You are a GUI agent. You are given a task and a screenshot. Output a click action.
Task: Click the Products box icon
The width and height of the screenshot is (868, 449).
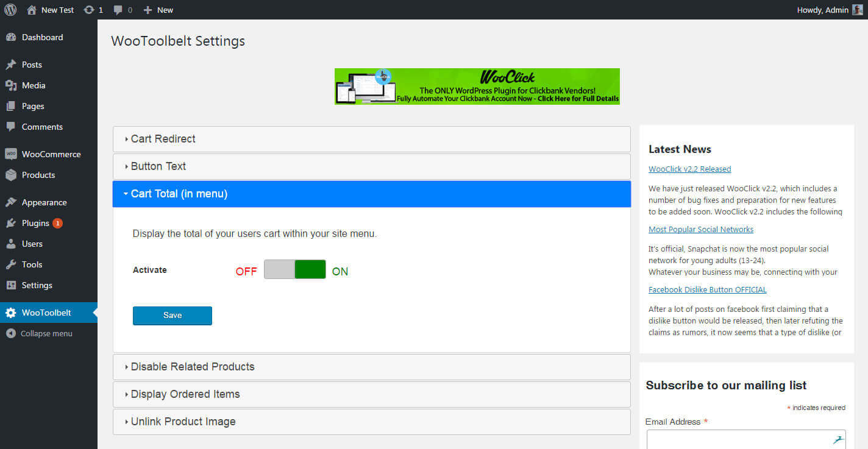point(11,175)
